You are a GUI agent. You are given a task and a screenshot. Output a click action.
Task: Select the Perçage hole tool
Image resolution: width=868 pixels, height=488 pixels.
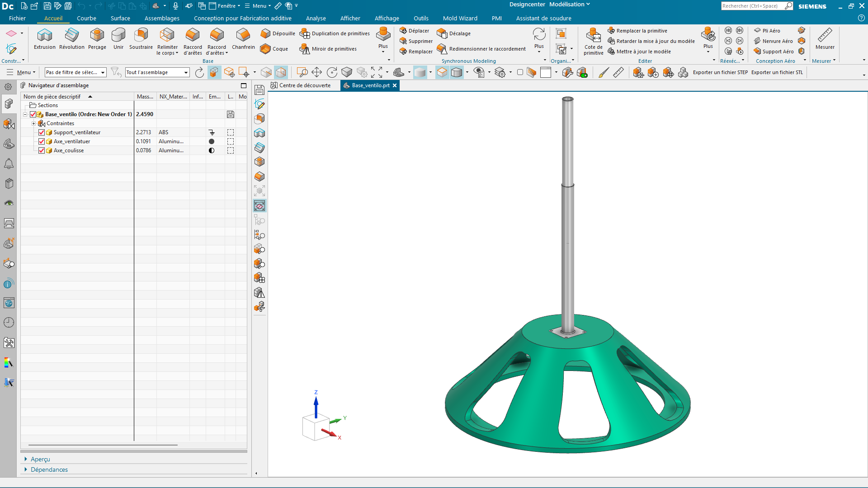(x=97, y=39)
